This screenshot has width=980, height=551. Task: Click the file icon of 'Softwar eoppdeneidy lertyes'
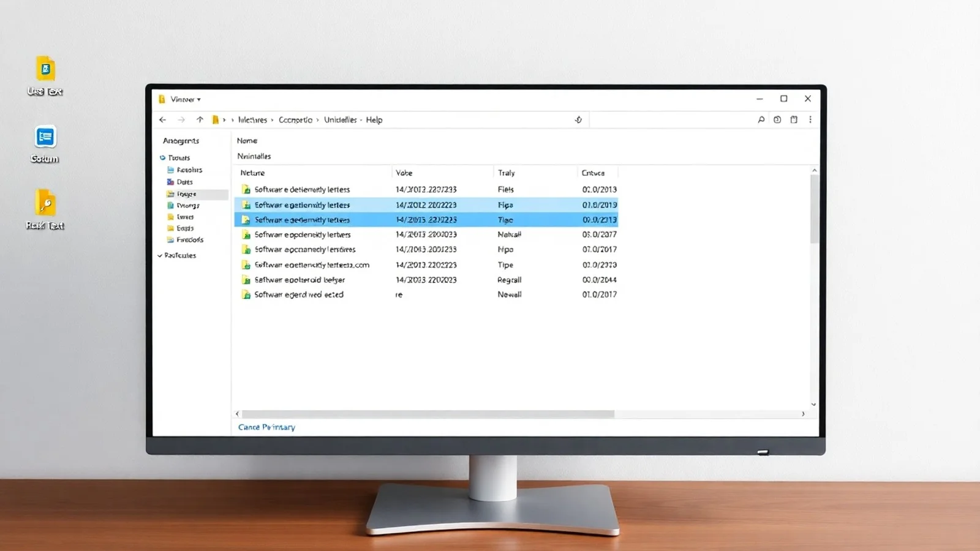(x=246, y=234)
